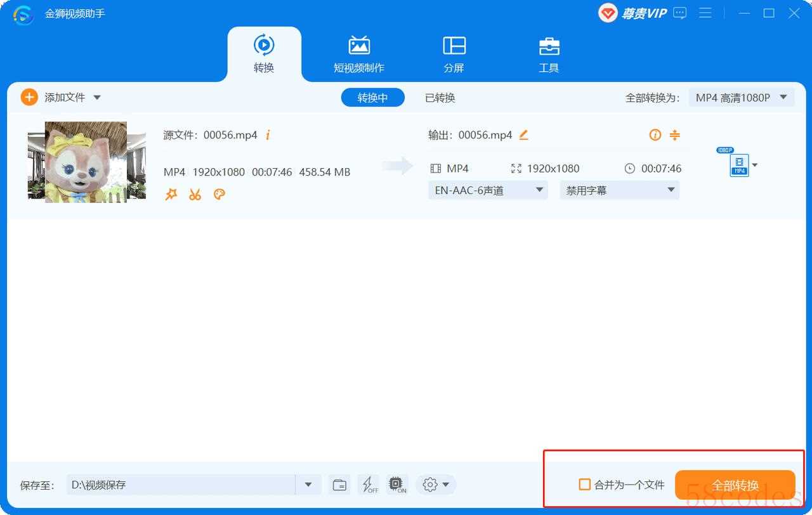Image resolution: width=812 pixels, height=515 pixels.
Task: Toggle the lightning acceleration OFF icon
Action: (x=369, y=485)
